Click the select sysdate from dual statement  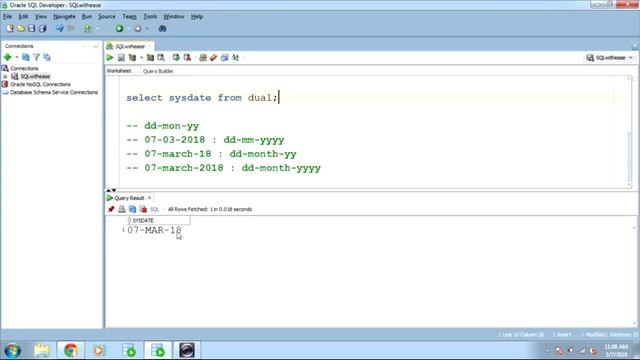(202, 98)
